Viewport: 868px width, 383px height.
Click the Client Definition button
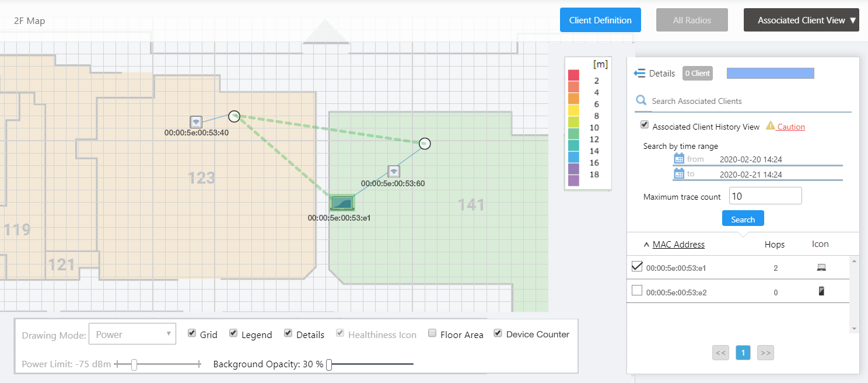tap(600, 20)
